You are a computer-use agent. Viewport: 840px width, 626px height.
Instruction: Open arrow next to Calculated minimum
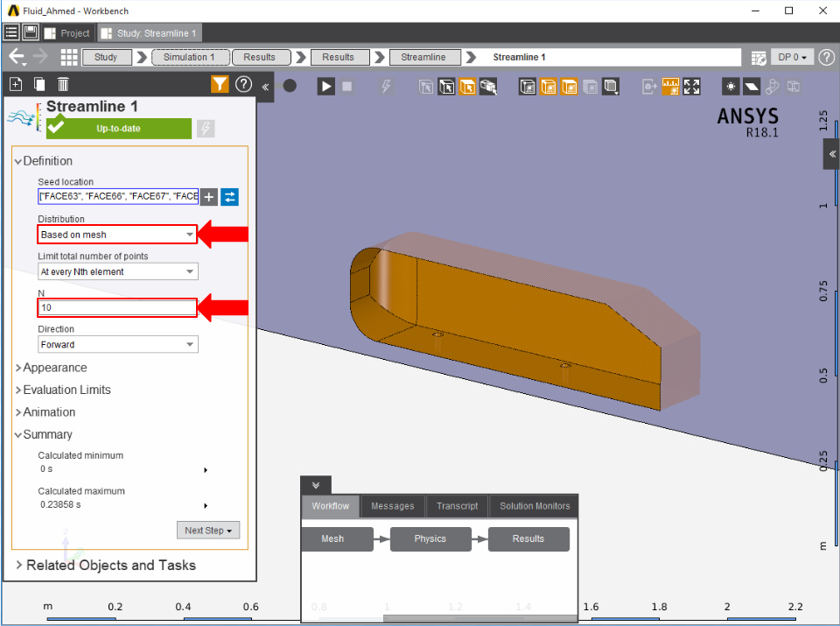(x=205, y=470)
